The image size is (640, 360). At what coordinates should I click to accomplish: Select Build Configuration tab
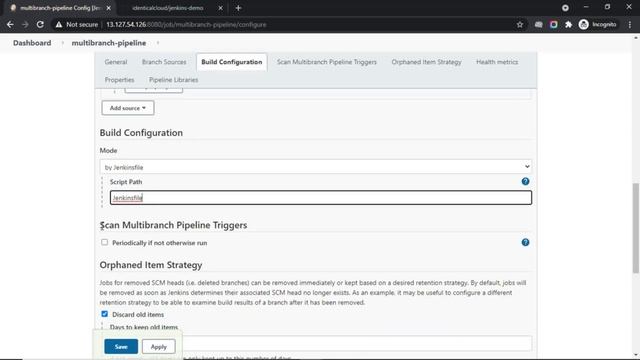pyautogui.click(x=231, y=62)
